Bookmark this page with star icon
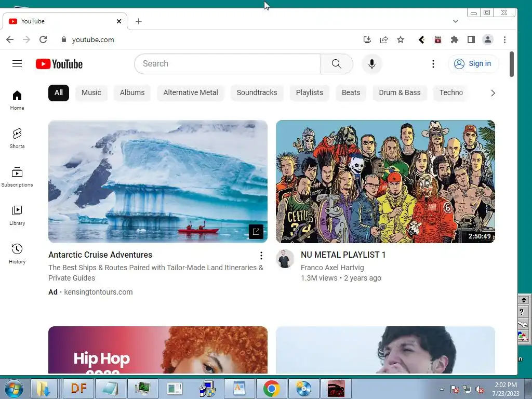 [401, 39]
